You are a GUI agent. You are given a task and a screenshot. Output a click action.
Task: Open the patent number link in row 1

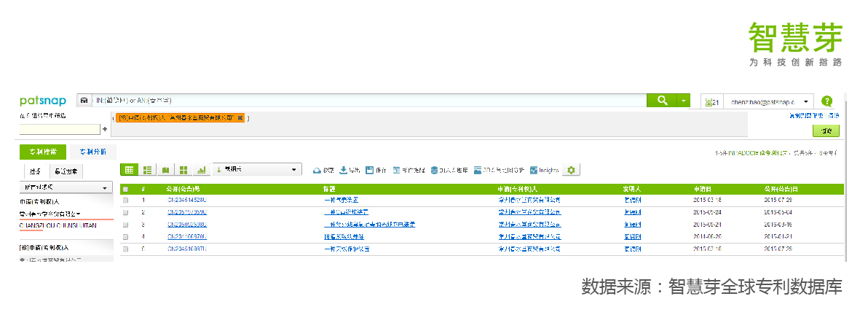[186, 201]
